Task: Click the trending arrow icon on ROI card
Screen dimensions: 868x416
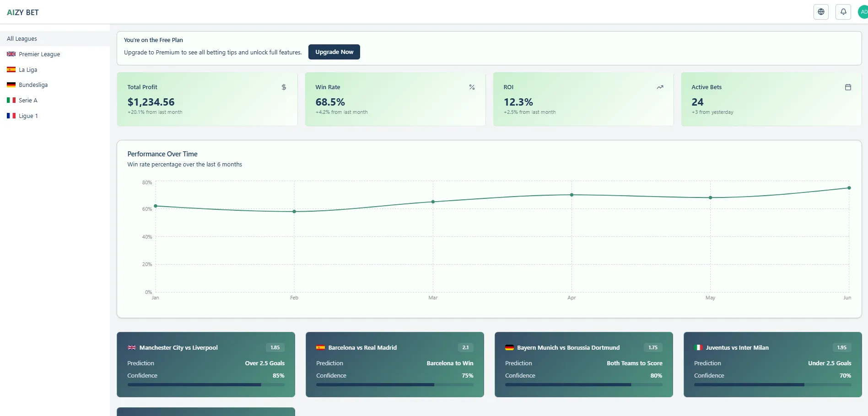Action: click(660, 87)
